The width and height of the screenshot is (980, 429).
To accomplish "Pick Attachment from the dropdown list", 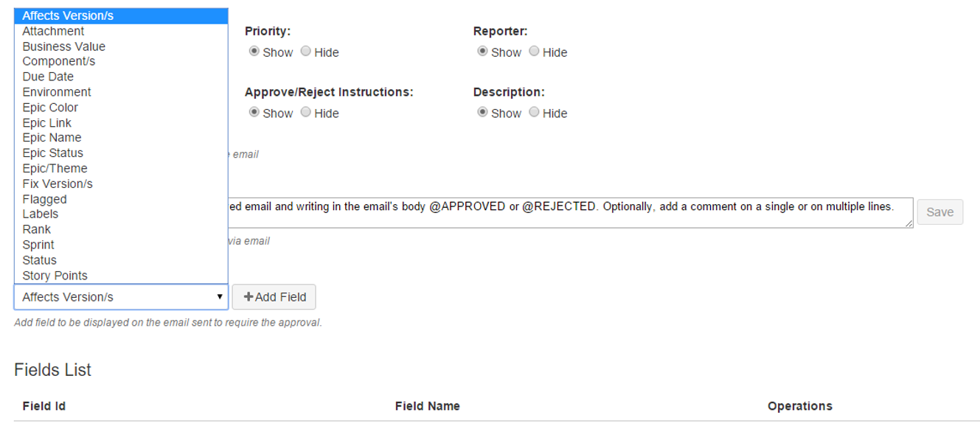I will point(121,31).
